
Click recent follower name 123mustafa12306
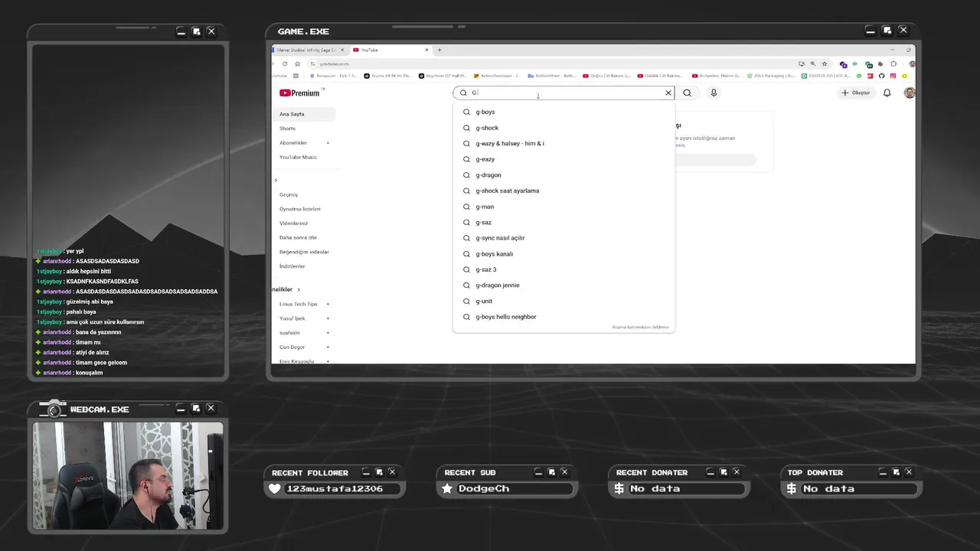coord(335,488)
